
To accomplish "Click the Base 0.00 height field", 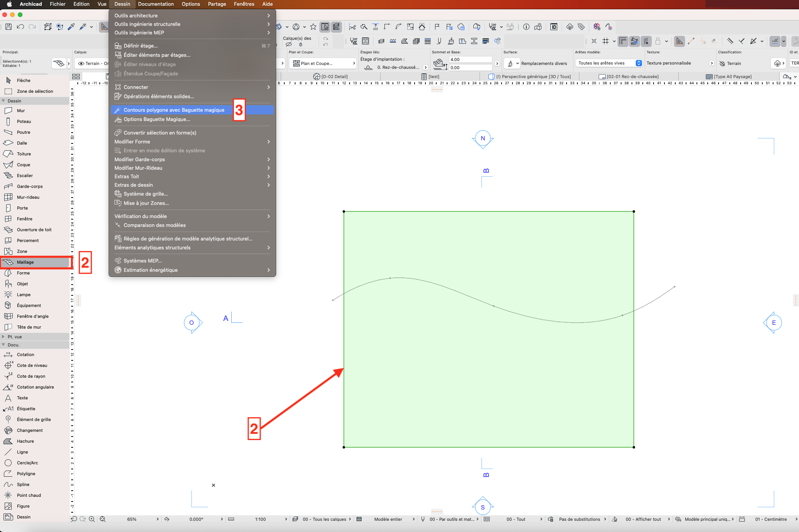I will (x=471, y=68).
